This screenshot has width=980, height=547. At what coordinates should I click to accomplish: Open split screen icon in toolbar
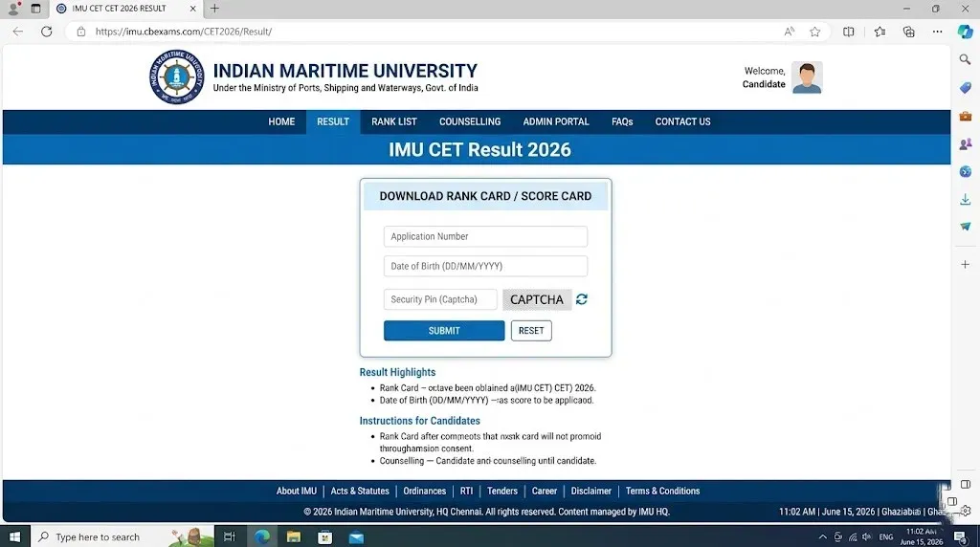(x=848, y=32)
